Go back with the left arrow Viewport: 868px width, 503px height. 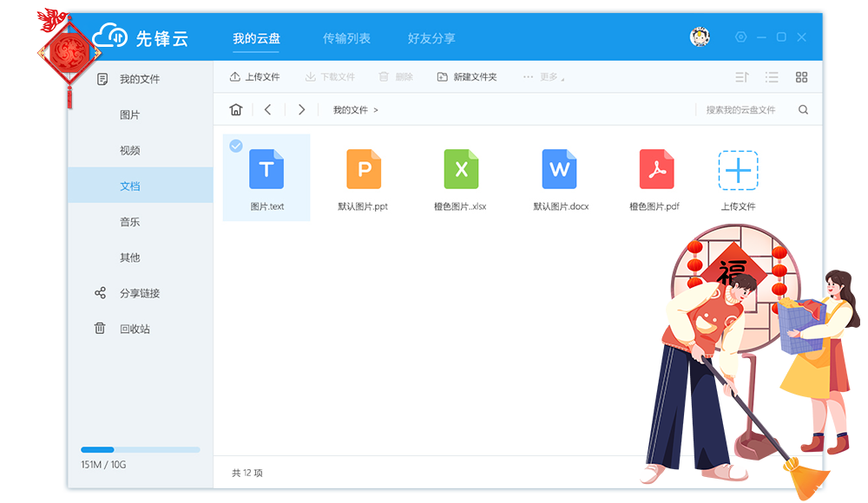tap(268, 110)
